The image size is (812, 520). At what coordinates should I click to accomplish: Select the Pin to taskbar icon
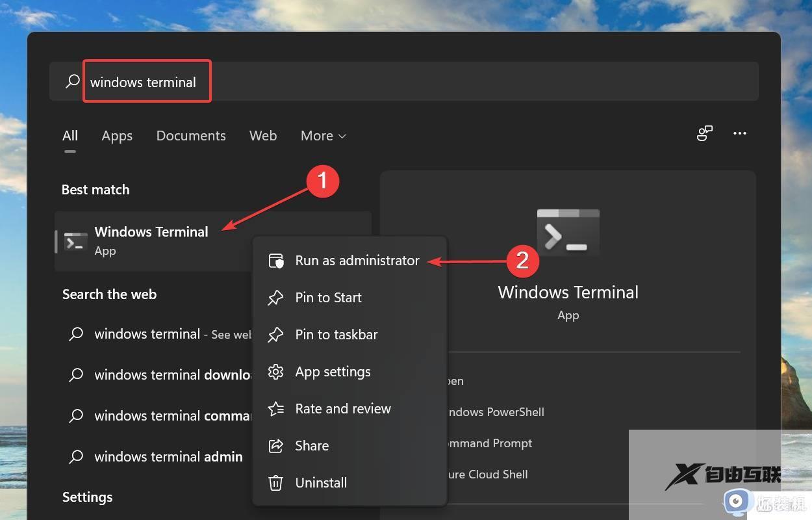pyautogui.click(x=275, y=334)
